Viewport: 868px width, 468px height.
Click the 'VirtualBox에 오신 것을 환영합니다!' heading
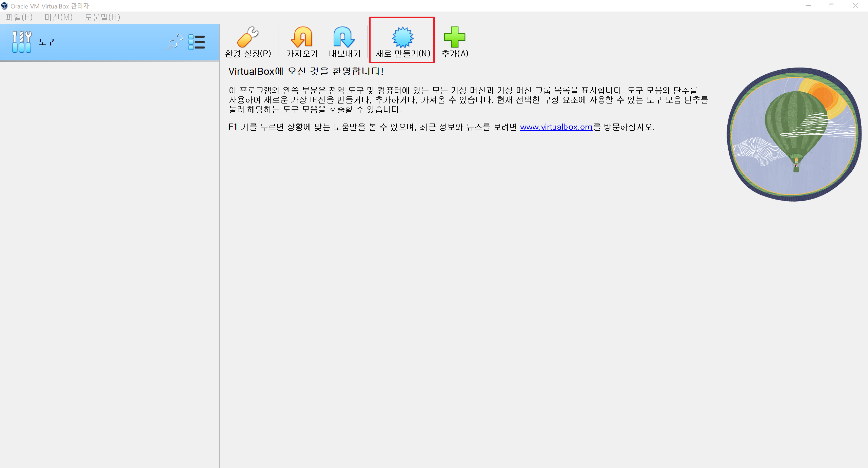[x=306, y=71]
